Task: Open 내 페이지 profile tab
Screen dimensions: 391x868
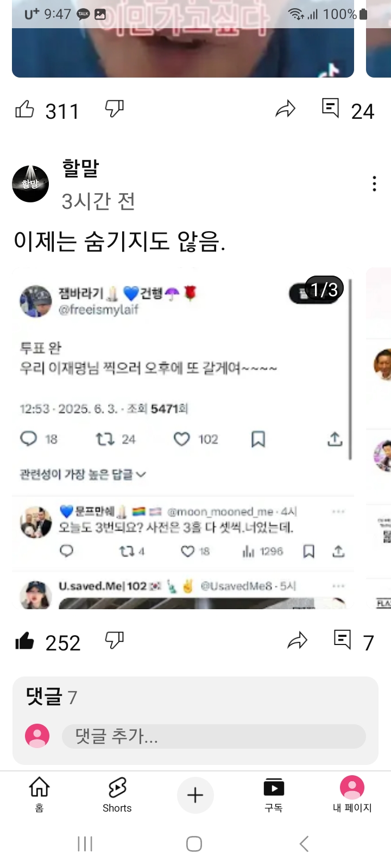Action: point(352,794)
